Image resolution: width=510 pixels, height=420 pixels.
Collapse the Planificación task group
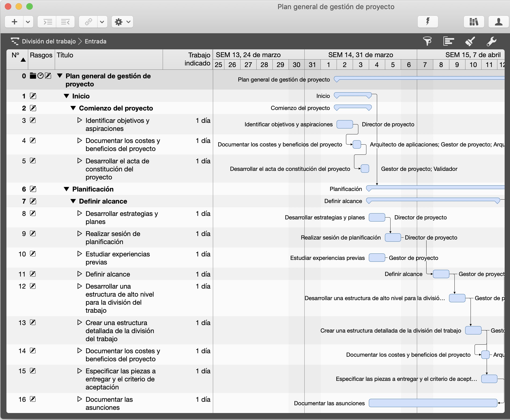(x=67, y=189)
